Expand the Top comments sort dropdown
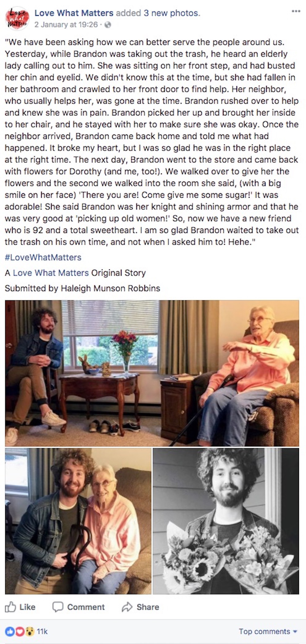306x644 pixels. coord(268,631)
